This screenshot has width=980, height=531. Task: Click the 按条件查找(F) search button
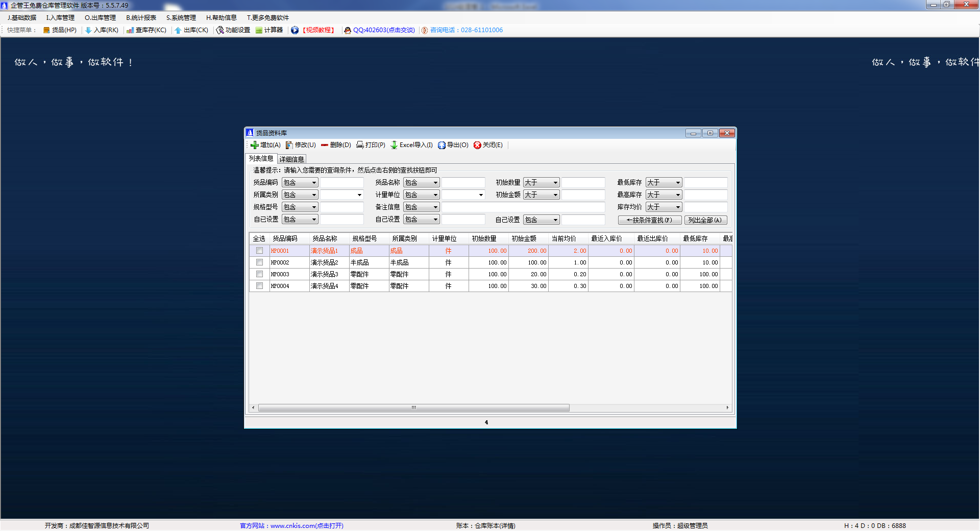[650, 220]
